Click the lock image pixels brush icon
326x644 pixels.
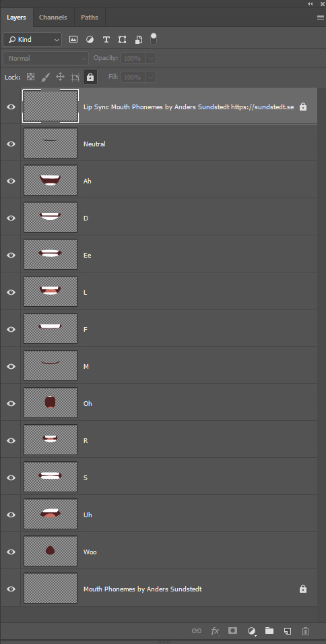click(46, 77)
